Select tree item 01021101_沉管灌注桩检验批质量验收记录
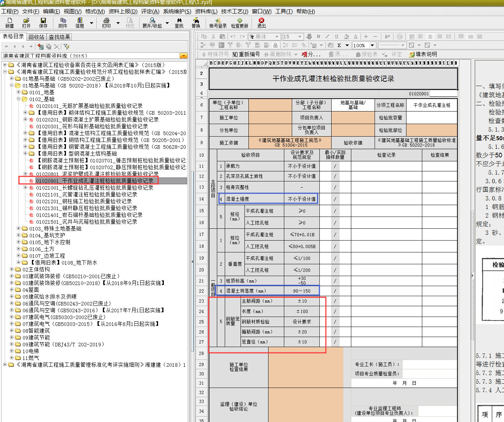 [86, 194]
